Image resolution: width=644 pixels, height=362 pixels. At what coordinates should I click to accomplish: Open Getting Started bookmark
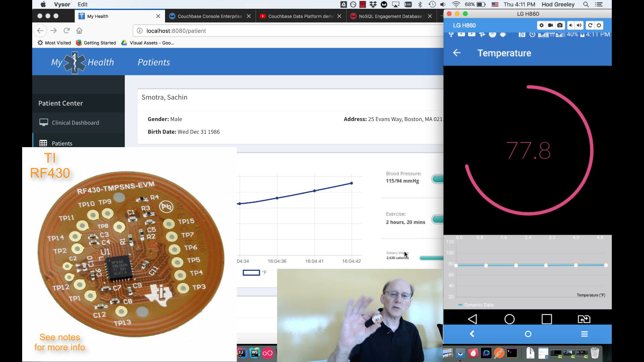pyautogui.click(x=96, y=43)
